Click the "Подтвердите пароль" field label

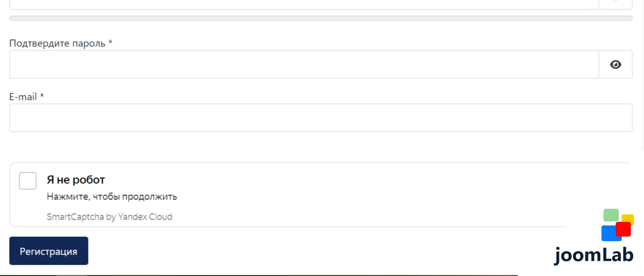point(57,43)
